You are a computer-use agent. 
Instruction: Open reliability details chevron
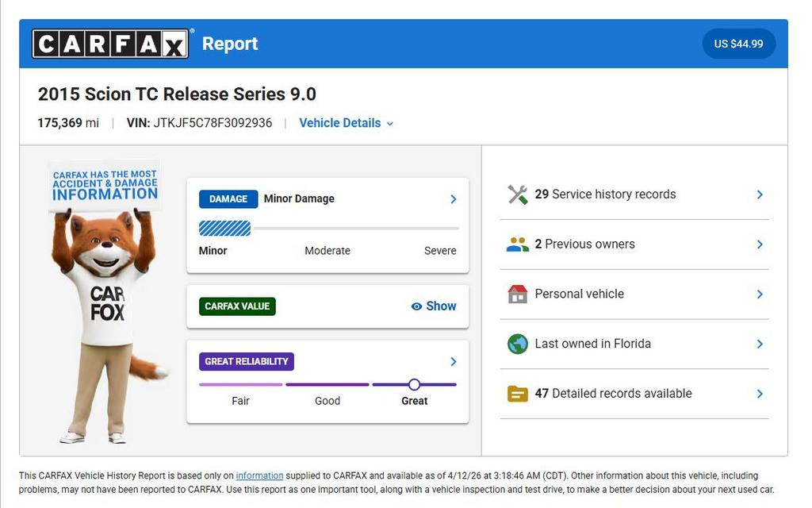[x=453, y=361]
